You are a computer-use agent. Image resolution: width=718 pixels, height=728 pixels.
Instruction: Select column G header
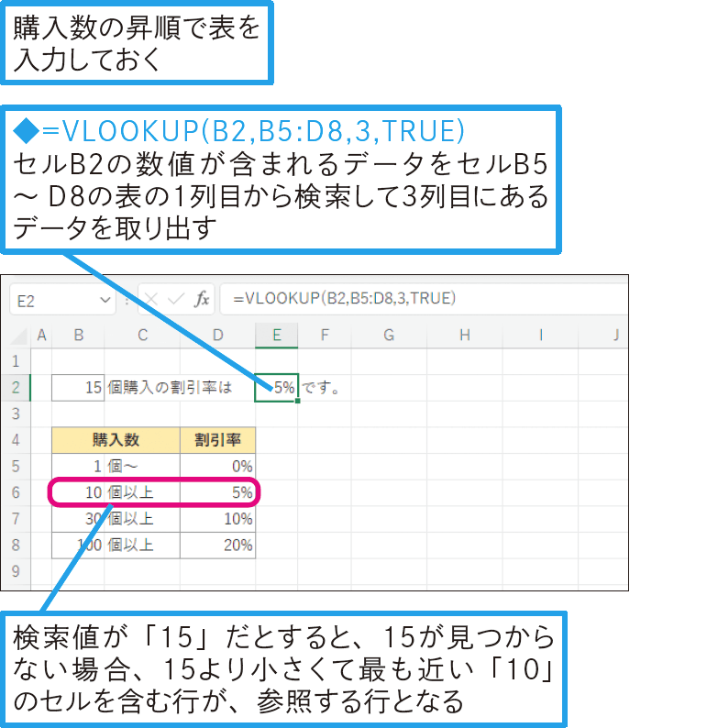389,336
